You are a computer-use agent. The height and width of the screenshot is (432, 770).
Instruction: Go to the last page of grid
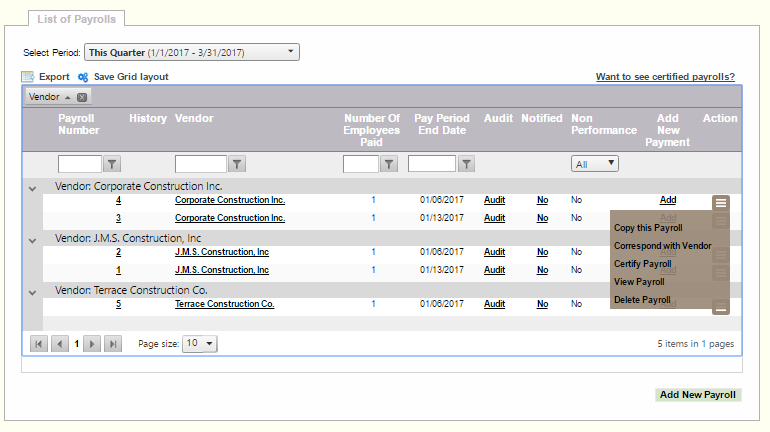point(113,344)
